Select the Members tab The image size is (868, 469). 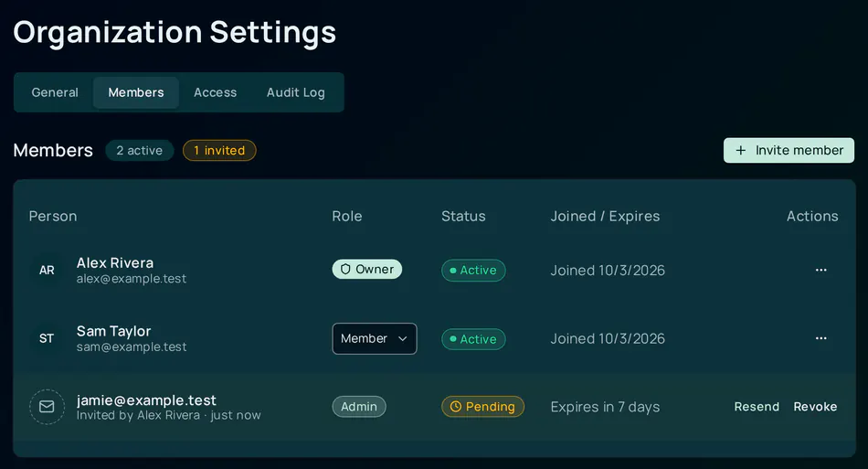pyautogui.click(x=136, y=92)
